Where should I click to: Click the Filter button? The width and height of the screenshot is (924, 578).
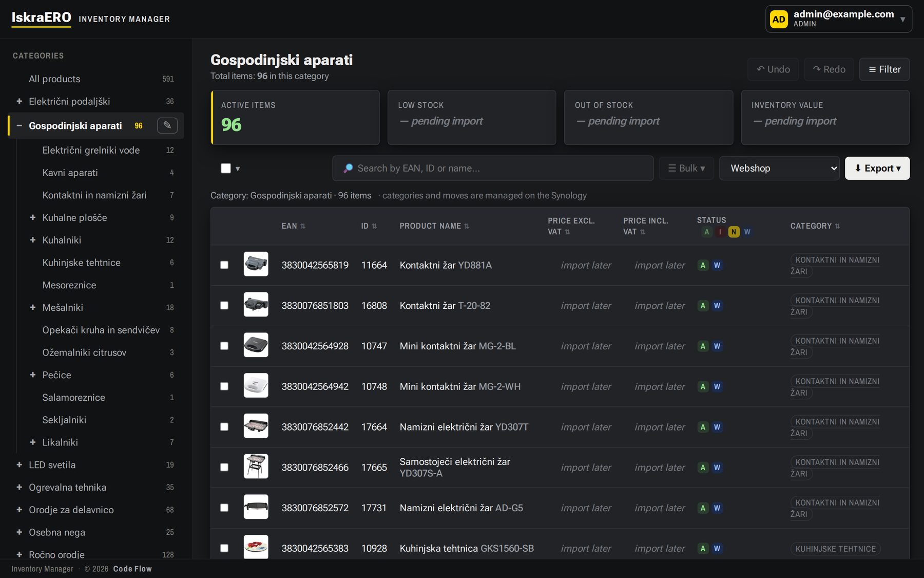pyautogui.click(x=884, y=69)
